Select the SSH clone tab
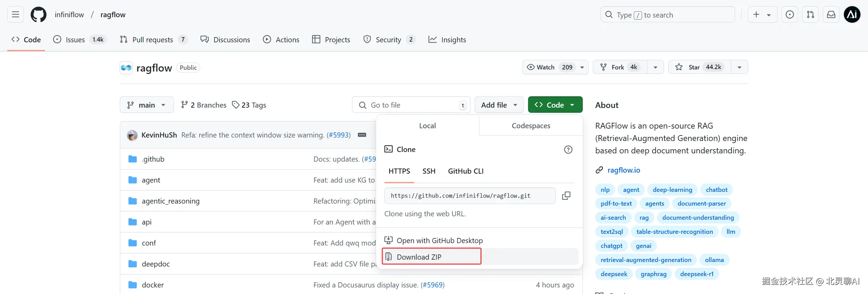Viewport: 868px width, 294px height. (429, 171)
